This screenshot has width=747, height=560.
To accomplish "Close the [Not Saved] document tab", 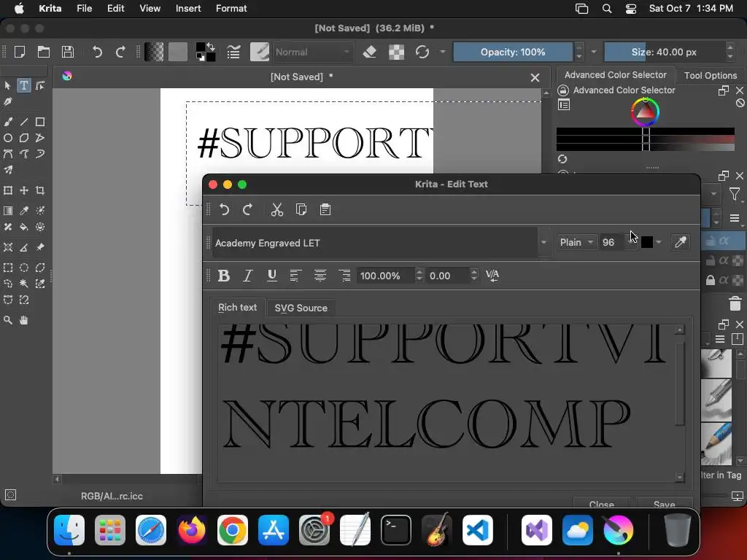I will pyautogui.click(x=535, y=77).
